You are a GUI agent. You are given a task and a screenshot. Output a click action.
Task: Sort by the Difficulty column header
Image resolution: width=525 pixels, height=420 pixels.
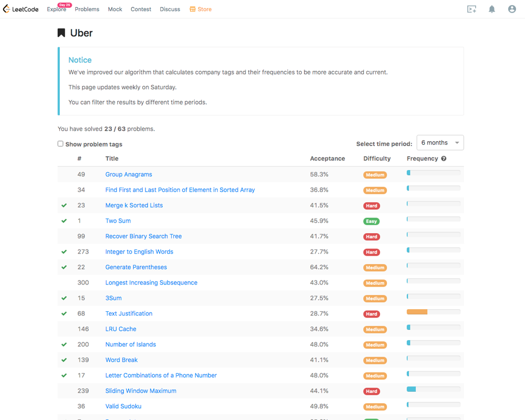[377, 159]
